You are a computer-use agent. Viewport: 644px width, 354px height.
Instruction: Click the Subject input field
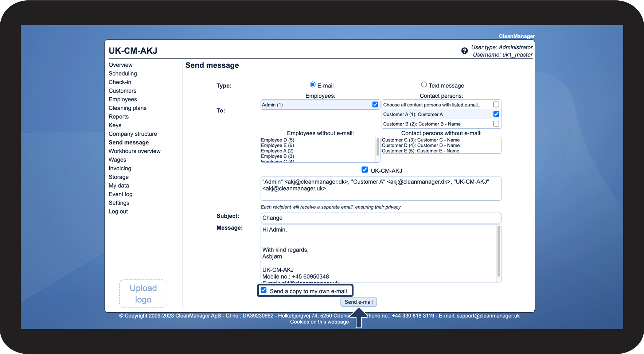(381, 218)
